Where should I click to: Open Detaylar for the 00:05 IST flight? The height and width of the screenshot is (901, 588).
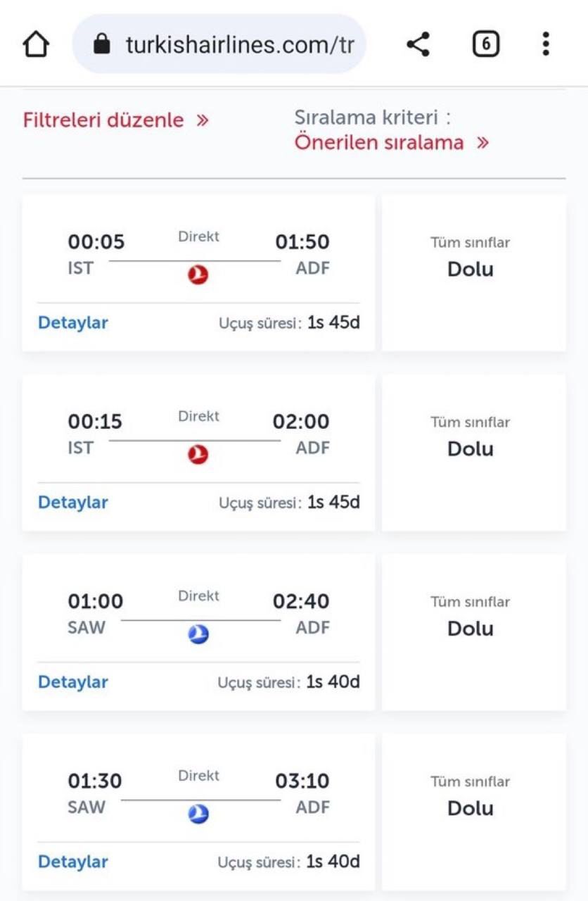click(x=73, y=323)
